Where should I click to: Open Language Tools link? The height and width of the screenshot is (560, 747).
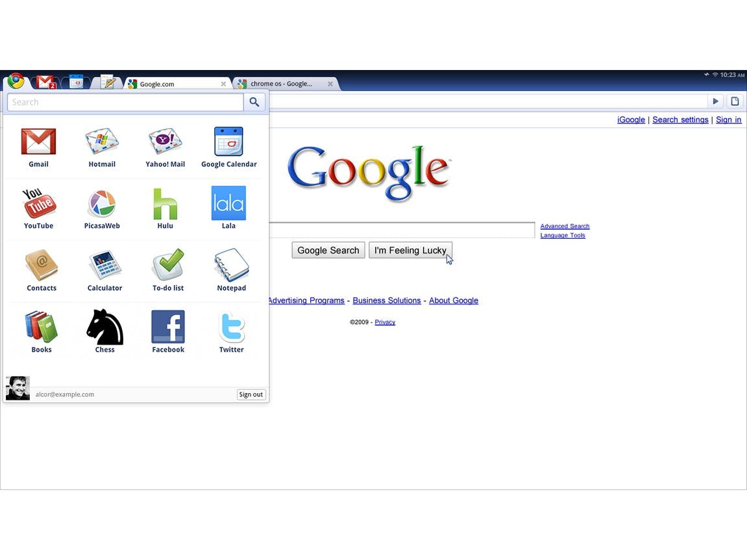(x=563, y=236)
